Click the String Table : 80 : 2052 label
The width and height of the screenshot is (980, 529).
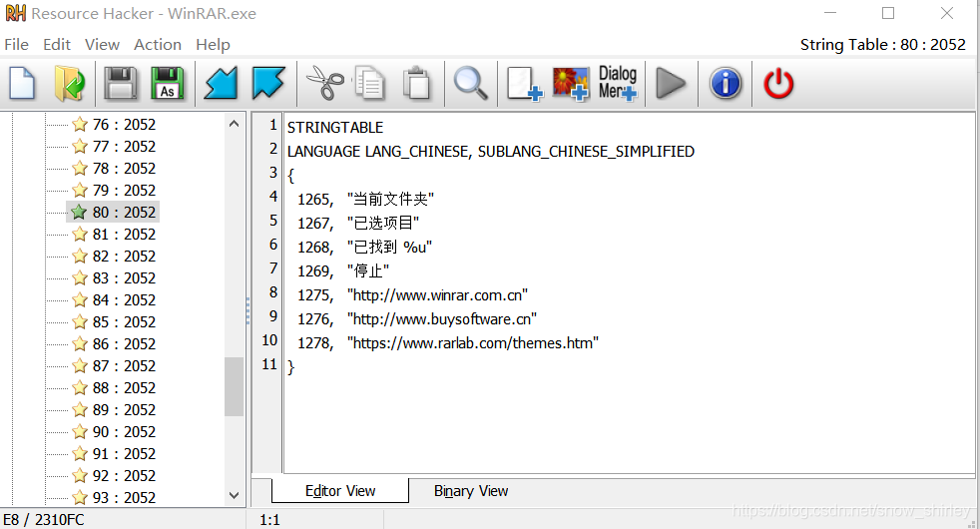pyautogui.click(x=882, y=44)
